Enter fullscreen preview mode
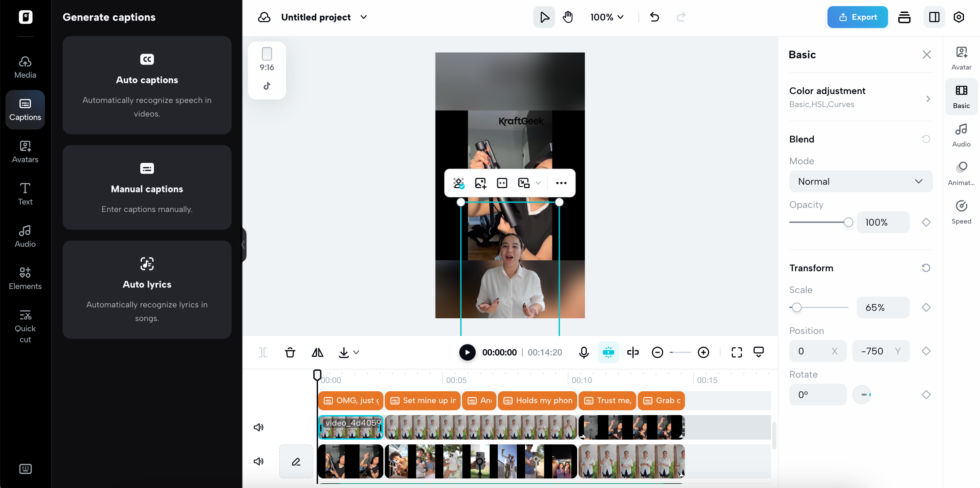The height and width of the screenshot is (488, 980). [x=737, y=352]
